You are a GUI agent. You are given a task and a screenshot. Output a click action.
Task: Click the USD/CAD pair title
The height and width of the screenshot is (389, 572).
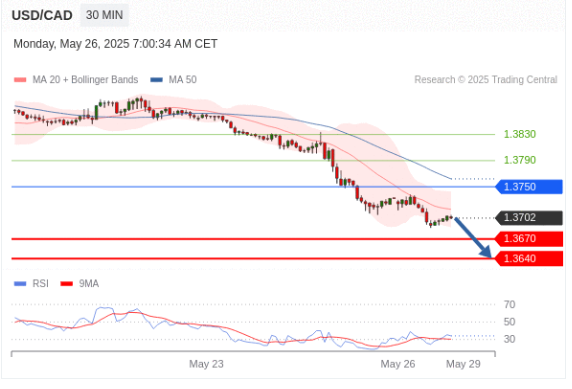coord(42,15)
